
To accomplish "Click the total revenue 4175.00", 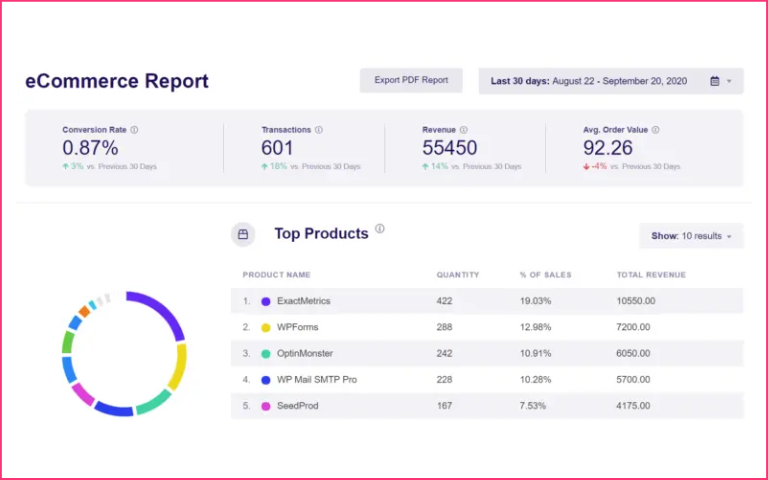I will click(633, 406).
